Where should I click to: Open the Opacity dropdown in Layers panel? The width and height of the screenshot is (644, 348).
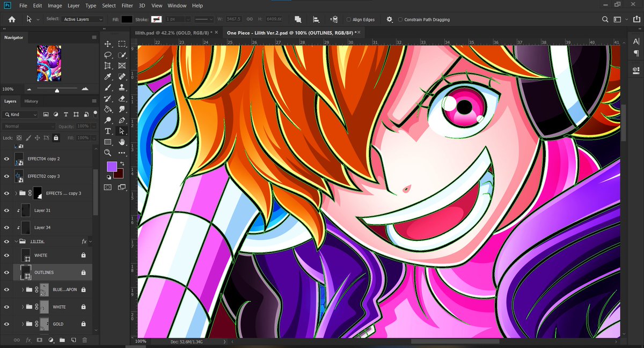(x=93, y=126)
